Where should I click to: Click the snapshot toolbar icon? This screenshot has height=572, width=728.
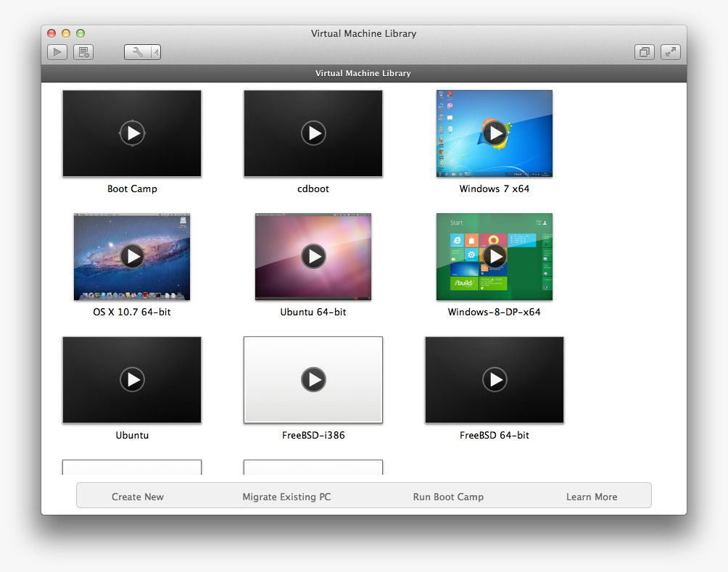tap(83, 52)
